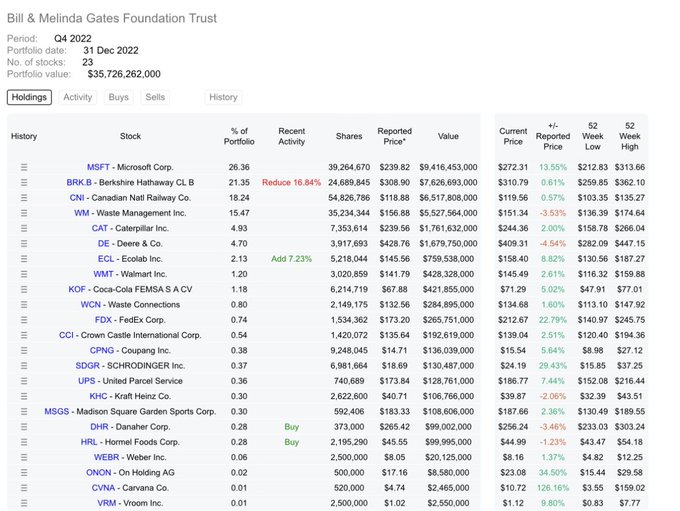Open the CPNG ticker link
The image size is (680, 511).
click(102, 350)
